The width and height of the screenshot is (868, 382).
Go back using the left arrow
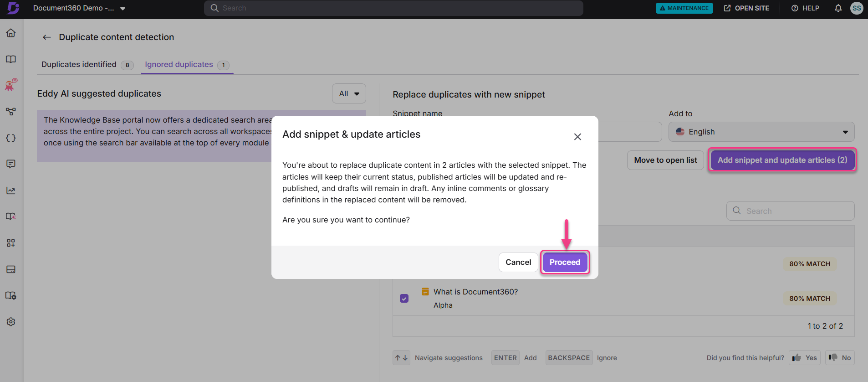[x=47, y=37]
